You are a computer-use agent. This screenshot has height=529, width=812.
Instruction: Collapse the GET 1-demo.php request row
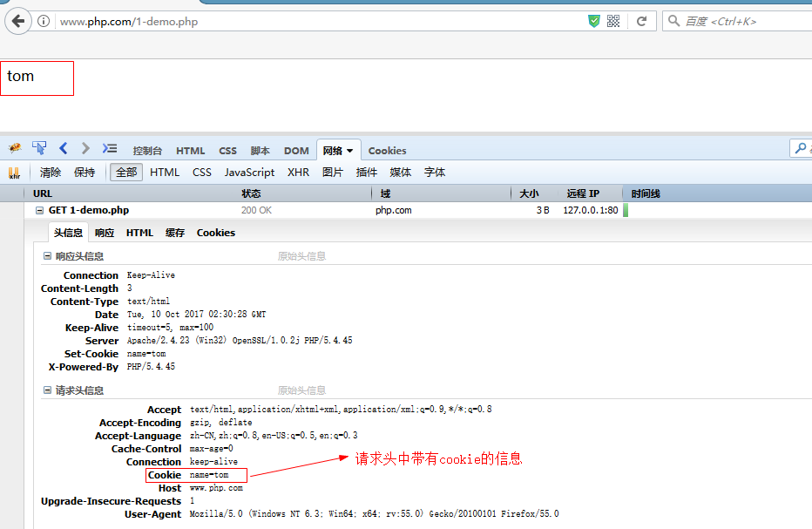[39, 210]
